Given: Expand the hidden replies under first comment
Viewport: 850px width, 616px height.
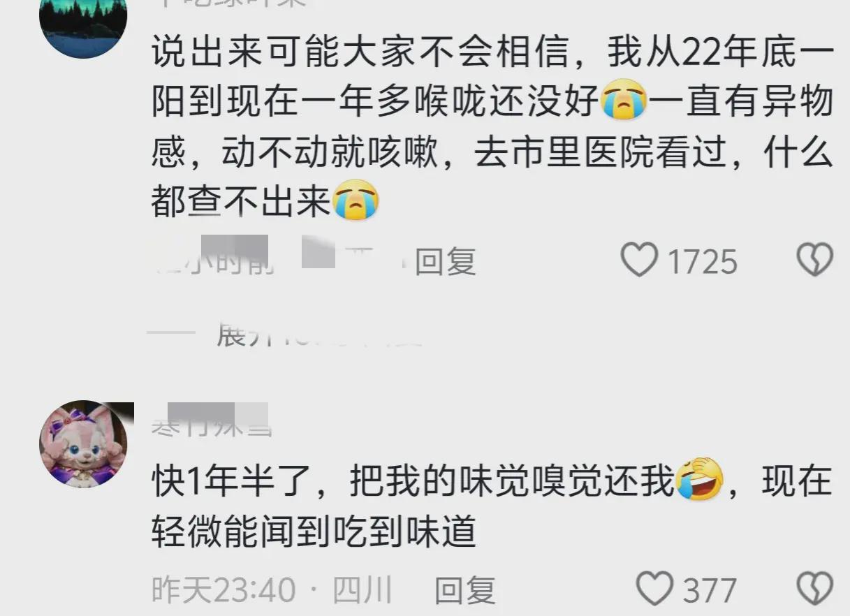Looking at the screenshot, I should 318,335.
